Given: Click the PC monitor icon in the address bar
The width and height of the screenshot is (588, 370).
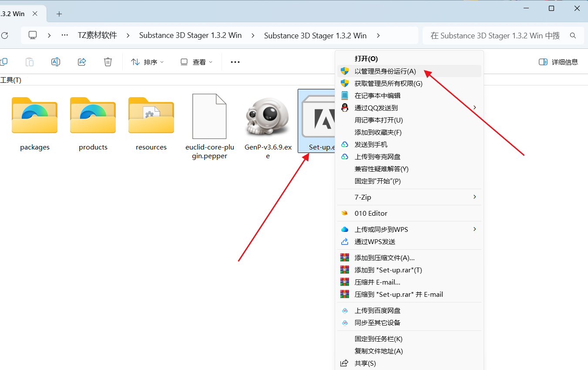Looking at the screenshot, I should (33, 35).
